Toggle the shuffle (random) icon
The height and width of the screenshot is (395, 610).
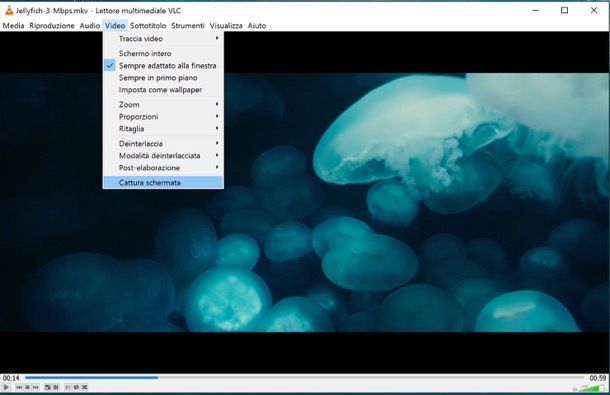84,387
